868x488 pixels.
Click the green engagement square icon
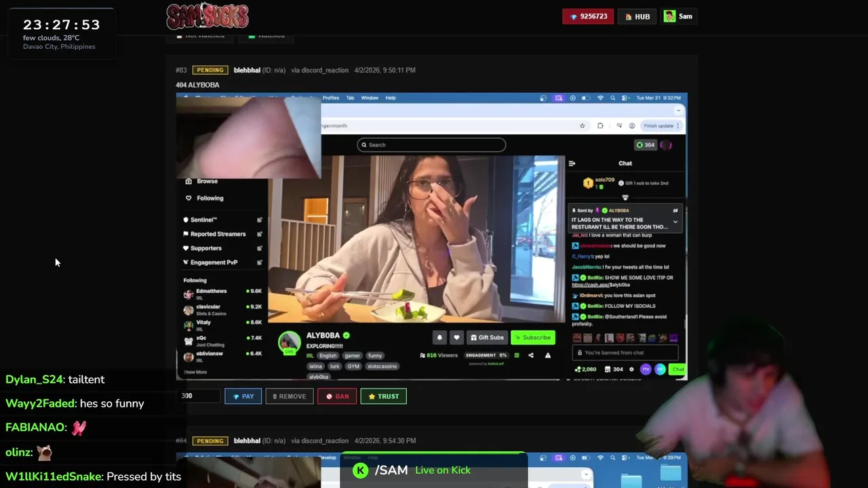coord(517,355)
